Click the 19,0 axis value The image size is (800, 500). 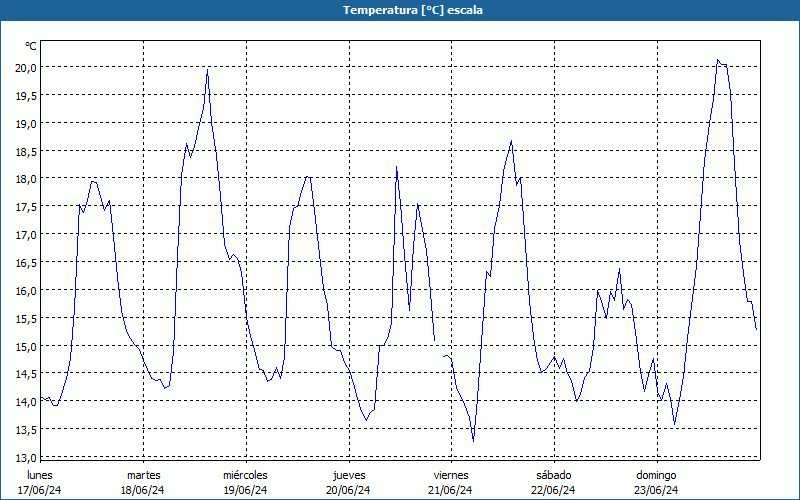(26, 123)
